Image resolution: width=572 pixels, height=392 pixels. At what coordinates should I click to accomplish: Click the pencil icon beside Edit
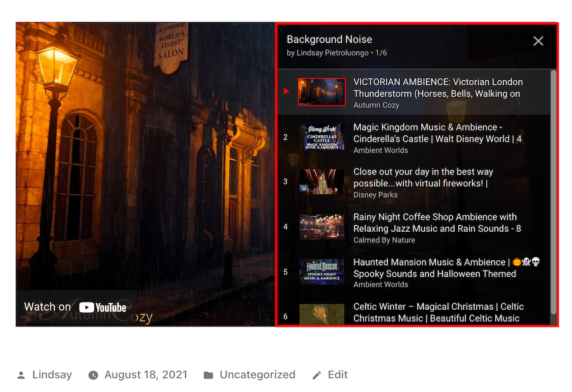point(316,375)
